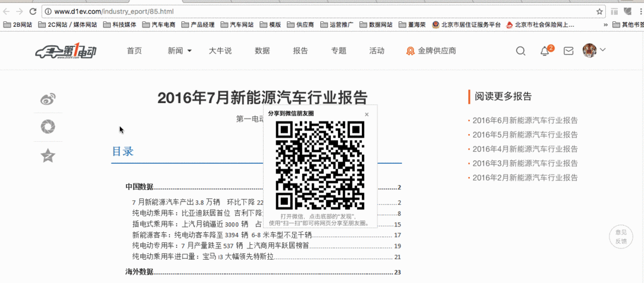Viewport: 644px width, 283px height.
Task: Click the browser forward arrow
Action: 19,11
